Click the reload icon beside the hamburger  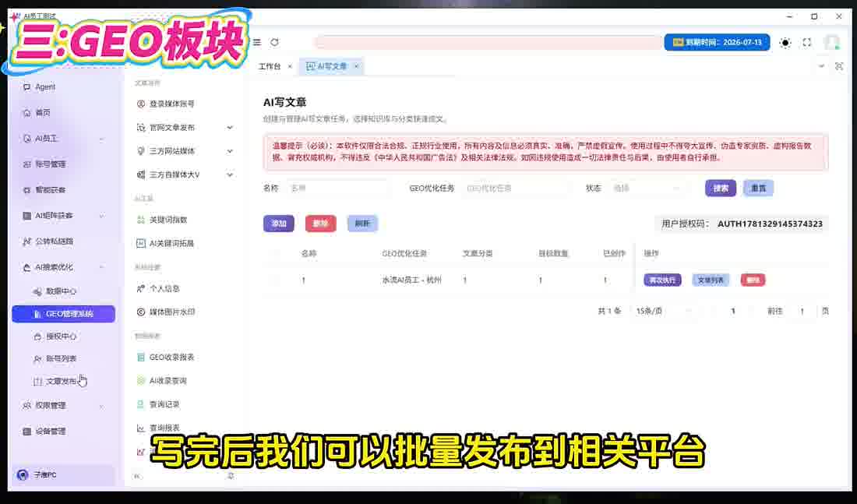(x=274, y=42)
